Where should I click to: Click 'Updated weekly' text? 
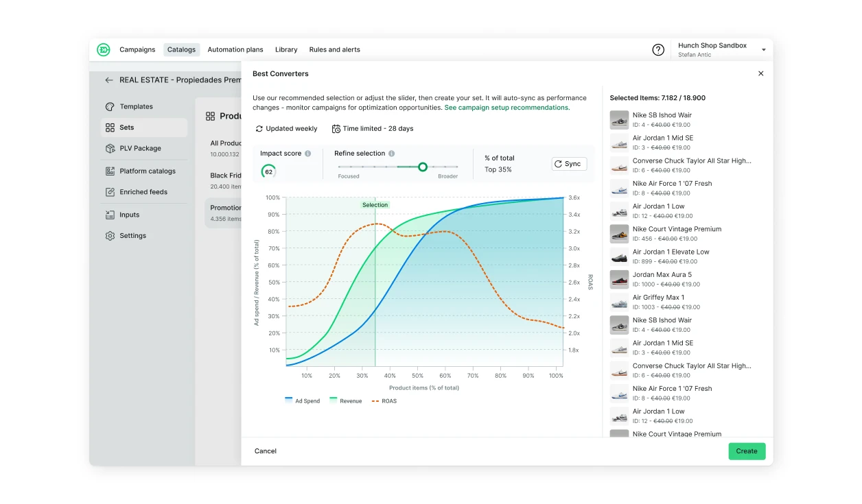(292, 129)
